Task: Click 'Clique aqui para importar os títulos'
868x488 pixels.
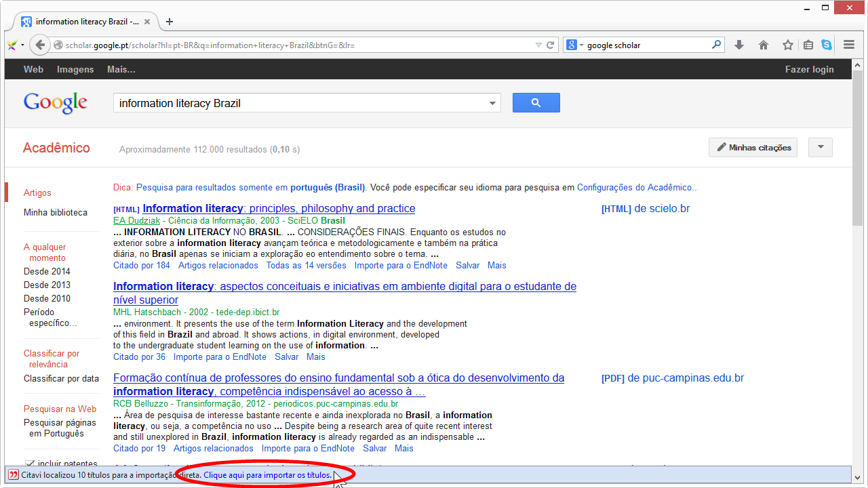Action: pos(268,475)
